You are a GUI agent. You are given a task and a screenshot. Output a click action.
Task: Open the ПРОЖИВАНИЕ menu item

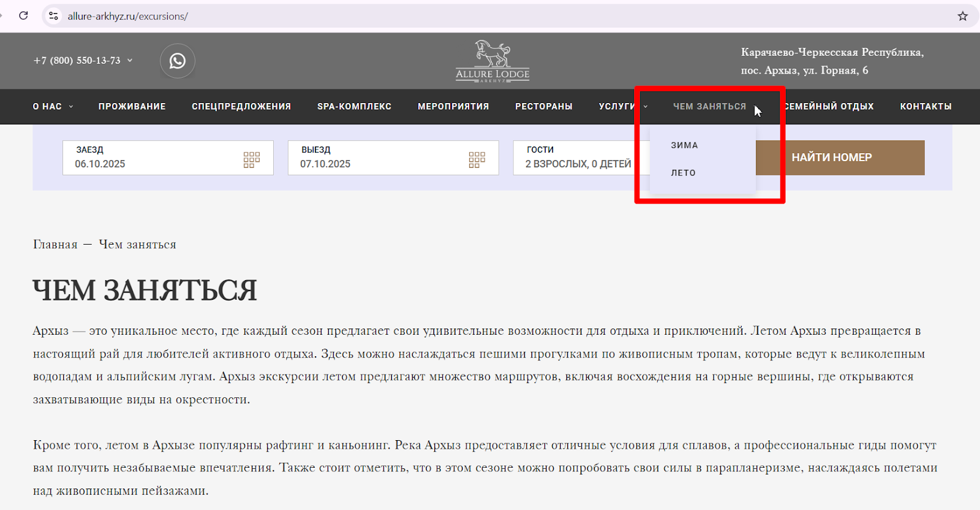pyautogui.click(x=132, y=107)
